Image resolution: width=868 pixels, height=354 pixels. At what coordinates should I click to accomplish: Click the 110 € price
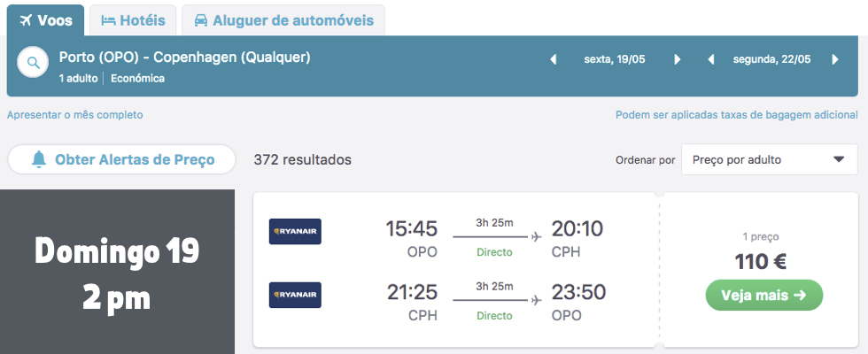761,262
